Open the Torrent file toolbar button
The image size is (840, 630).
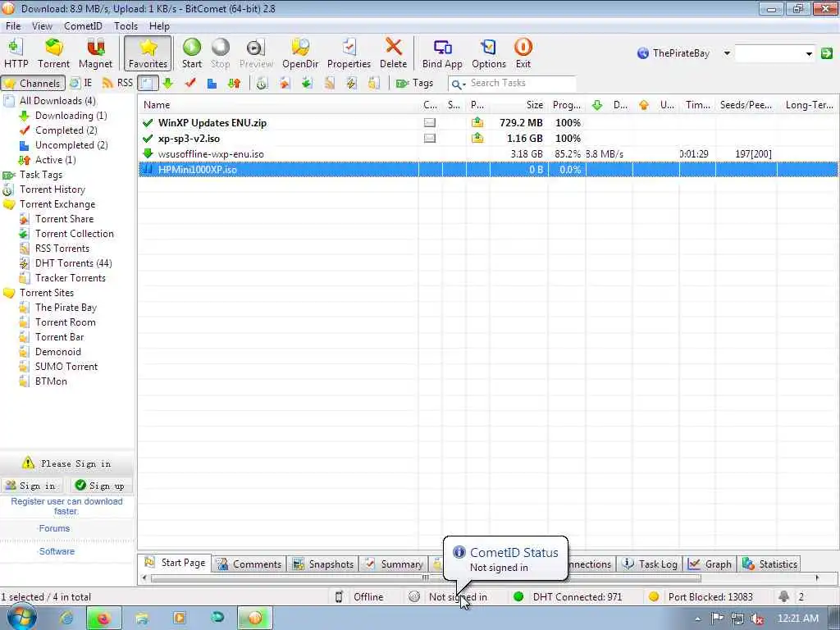[53, 53]
